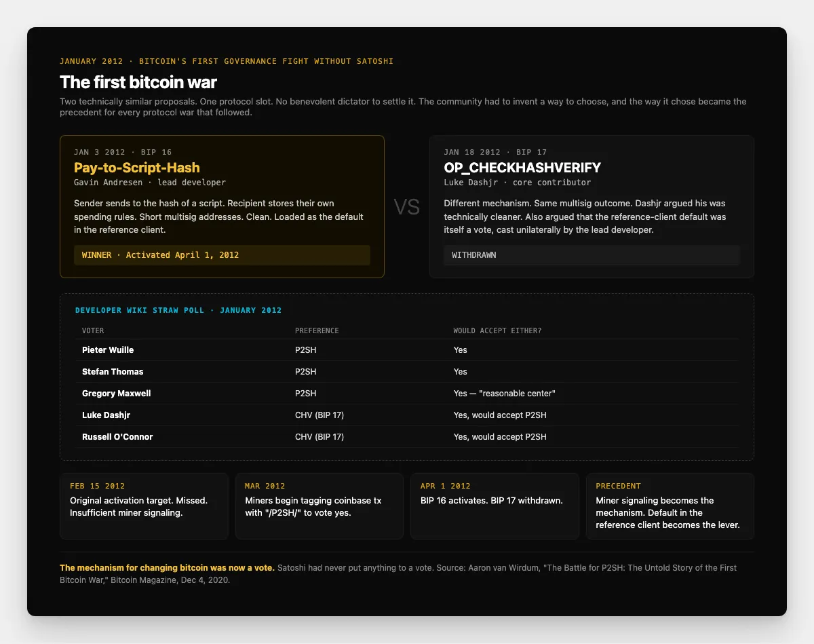Image resolution: width=814 pixels, height=644 pixels.
Task: Click 'BIP 16 activates. BIP 17 withdrawn.' text
Action: point(492,500)
